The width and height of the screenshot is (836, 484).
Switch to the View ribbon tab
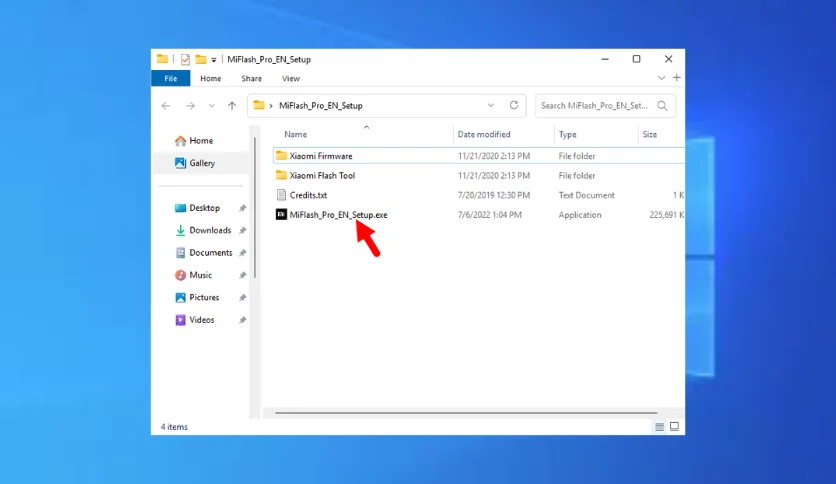[291, 78]
